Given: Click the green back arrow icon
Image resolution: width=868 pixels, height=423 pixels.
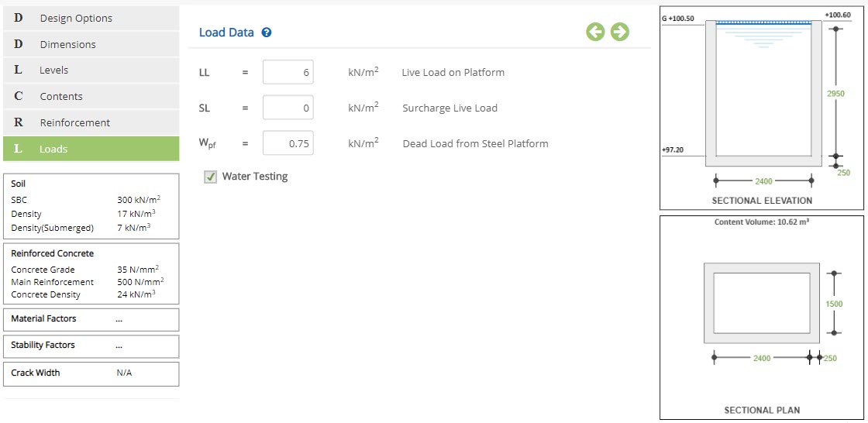Looking at the screenshot, I should [x=595, y=32].
